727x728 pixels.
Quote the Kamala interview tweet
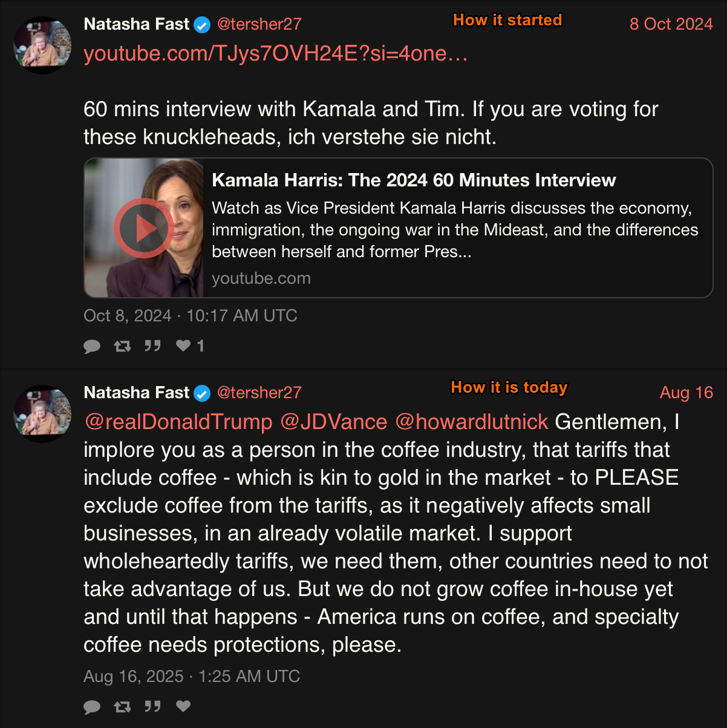[x=152, y=346]
